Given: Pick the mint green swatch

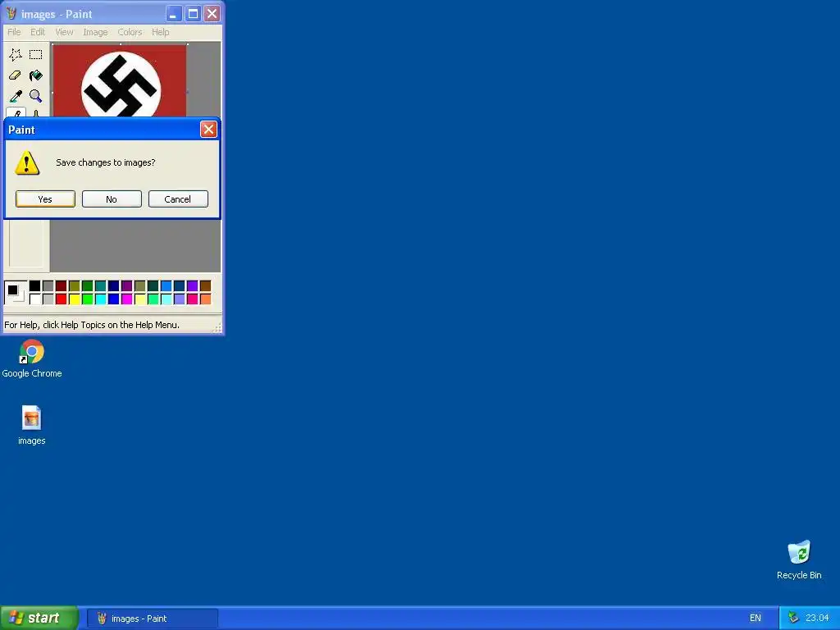Looking at the screenshot, I should click(x=153, y=299).
